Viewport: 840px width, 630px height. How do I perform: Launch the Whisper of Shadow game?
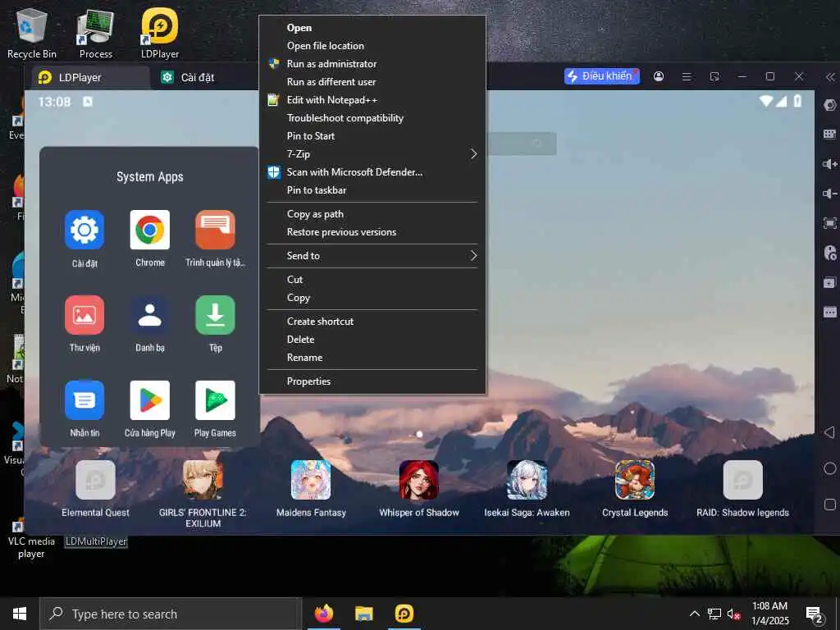click(x=419, y=489)
